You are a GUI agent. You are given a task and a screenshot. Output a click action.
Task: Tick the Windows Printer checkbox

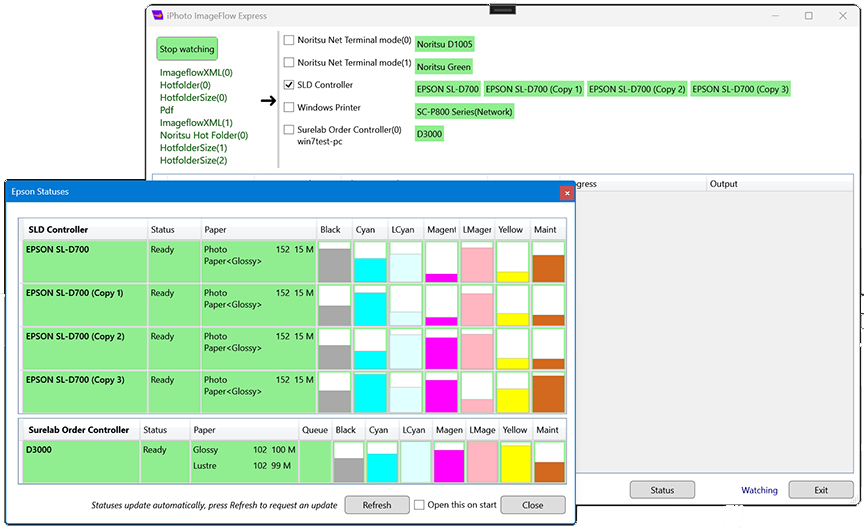click(289, 107)
